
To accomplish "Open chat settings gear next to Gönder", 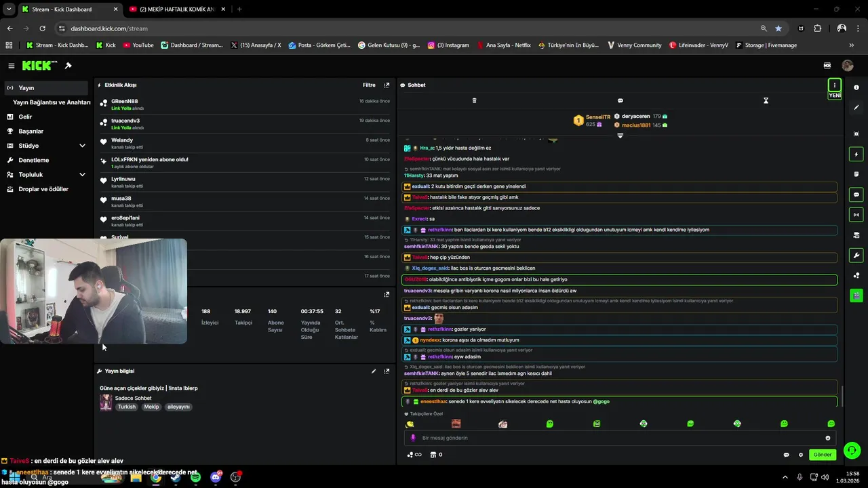I will [x=800, y=455].
